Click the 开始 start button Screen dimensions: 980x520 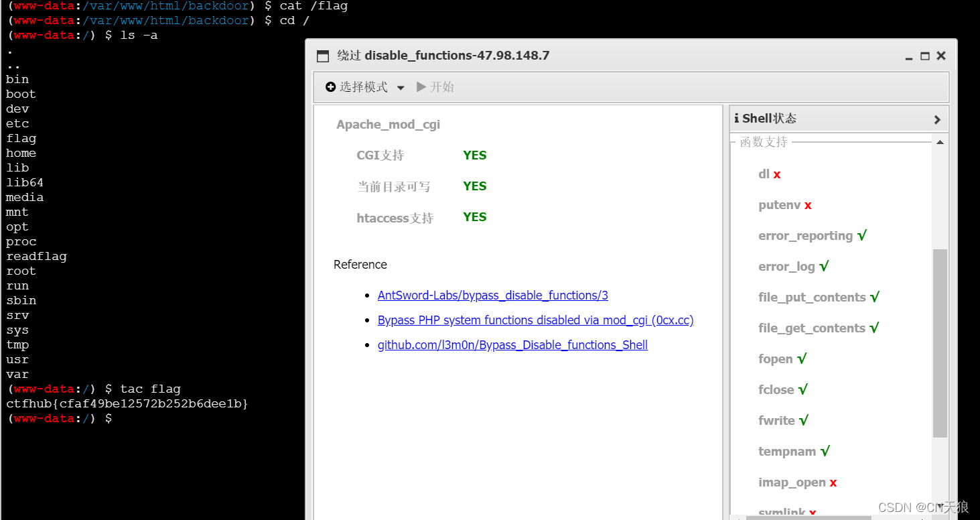[435, 87]
